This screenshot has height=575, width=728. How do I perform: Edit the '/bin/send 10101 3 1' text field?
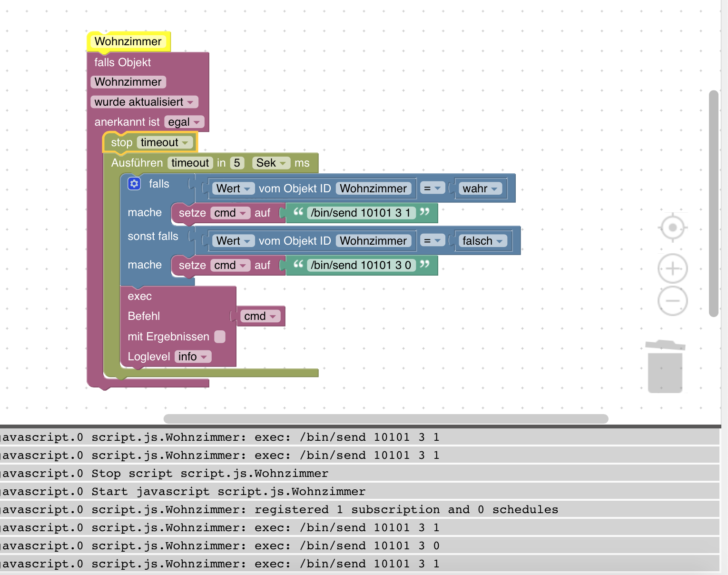coord(361,213)
